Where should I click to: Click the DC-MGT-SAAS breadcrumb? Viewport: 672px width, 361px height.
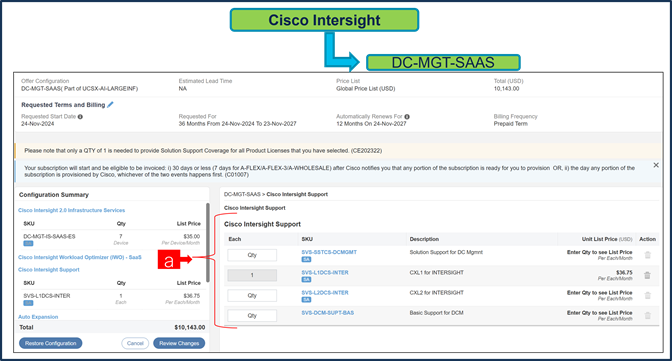tap(242, 194)
